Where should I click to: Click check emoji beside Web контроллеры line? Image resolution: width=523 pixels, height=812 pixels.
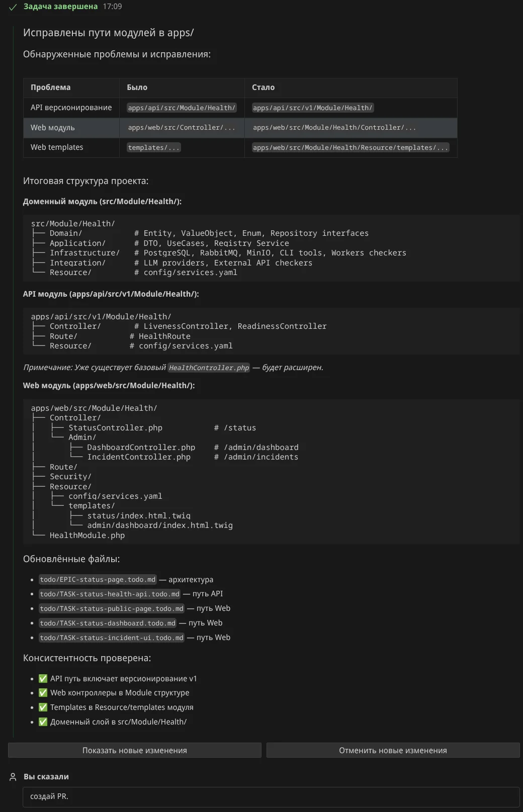coord(43,692)
